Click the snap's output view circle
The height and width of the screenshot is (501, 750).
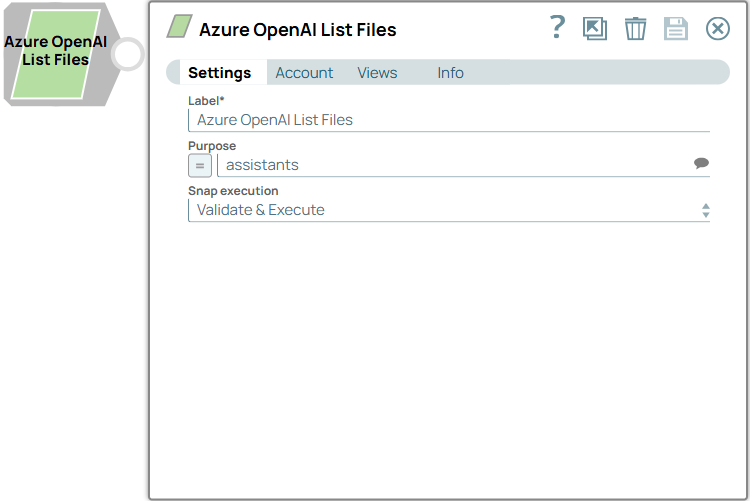[128, 54]
